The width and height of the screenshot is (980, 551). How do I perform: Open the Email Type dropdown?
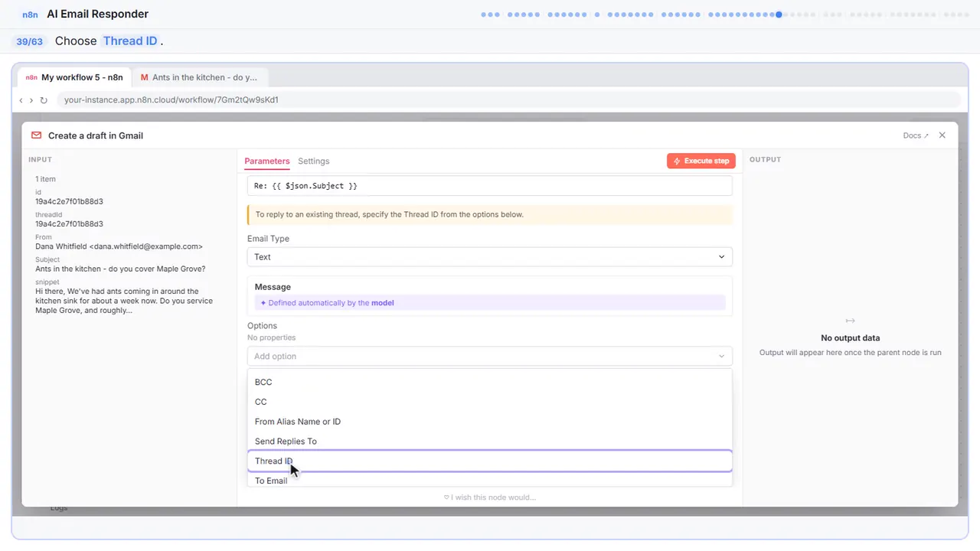(490, 257)
